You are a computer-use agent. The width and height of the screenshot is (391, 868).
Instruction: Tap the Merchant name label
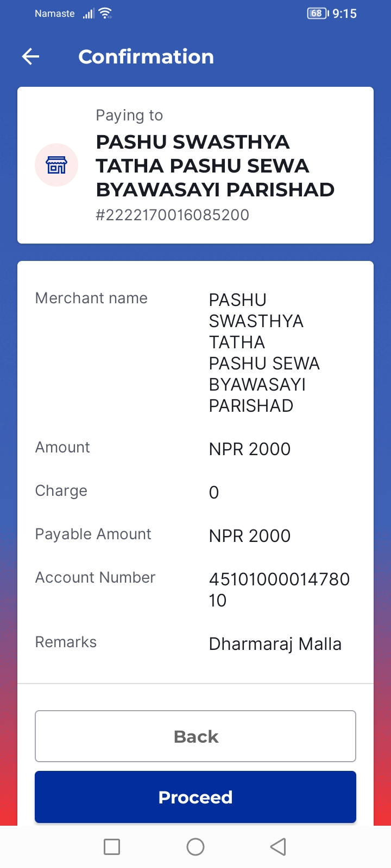[x=91, y=298]
